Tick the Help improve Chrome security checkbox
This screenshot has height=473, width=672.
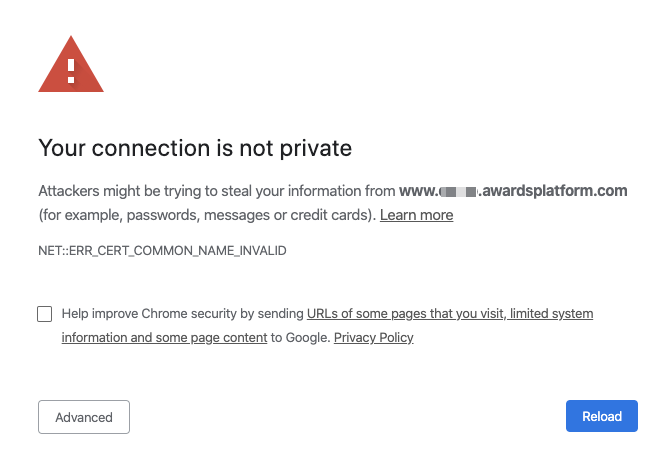click(x=45, y=314)
